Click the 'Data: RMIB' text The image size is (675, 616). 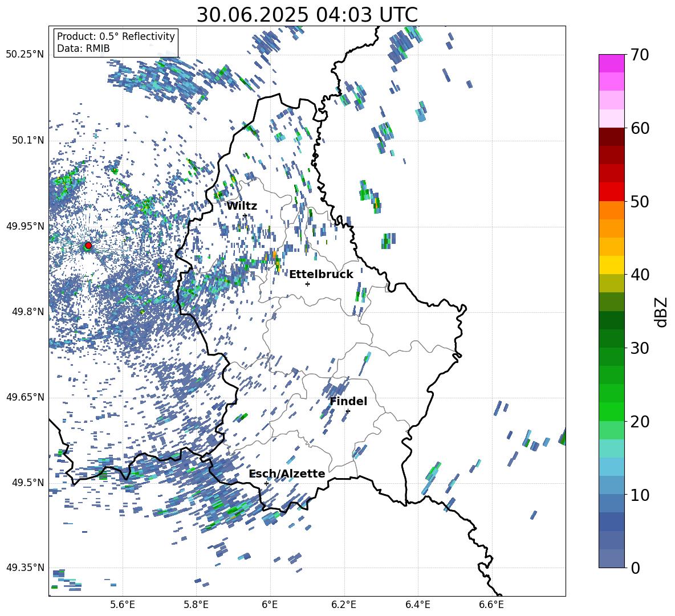pos(83,48)
